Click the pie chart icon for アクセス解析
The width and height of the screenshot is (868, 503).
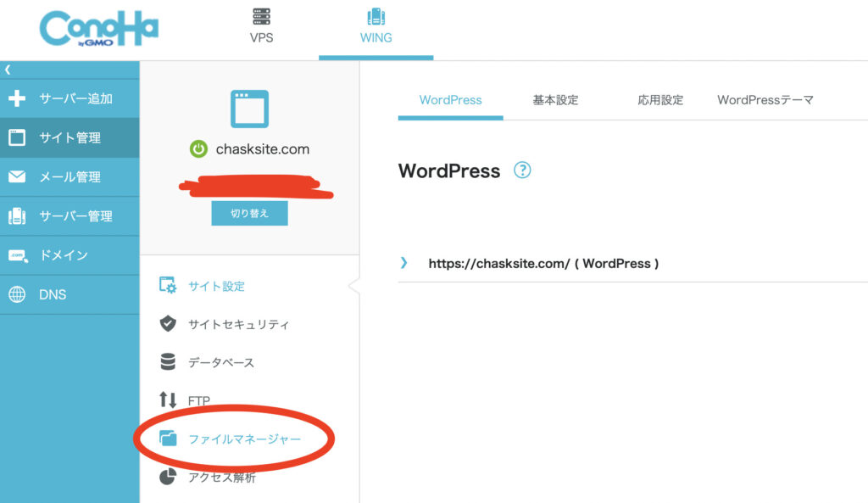click(168, 477)
